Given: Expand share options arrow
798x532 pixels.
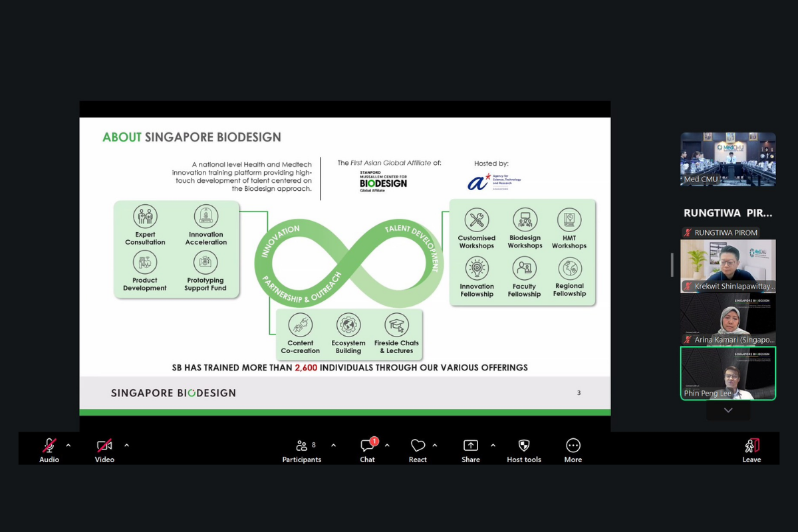Looking at the screenshot, I should pyautogui.click(x=493, y=445).
